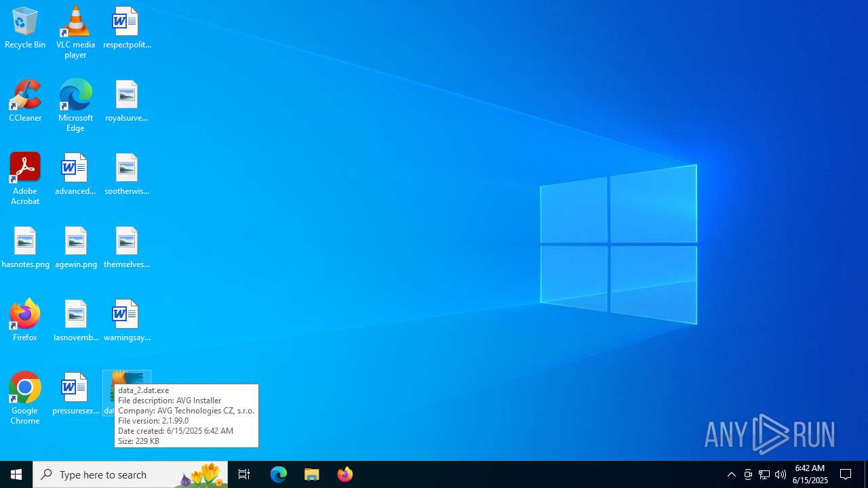The width and height of the screenshot is (868, 488).
Task: Click the Meet Now tray icon
Action: click(748, 474)
